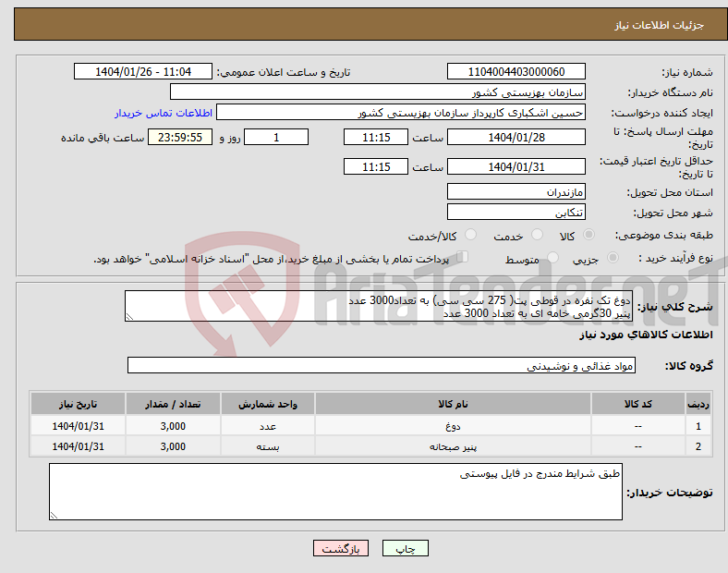Click the resize handle of the description textarea
Image resolution: width=728 pixels, height=573 pixels.
click(x=129, y=317)
